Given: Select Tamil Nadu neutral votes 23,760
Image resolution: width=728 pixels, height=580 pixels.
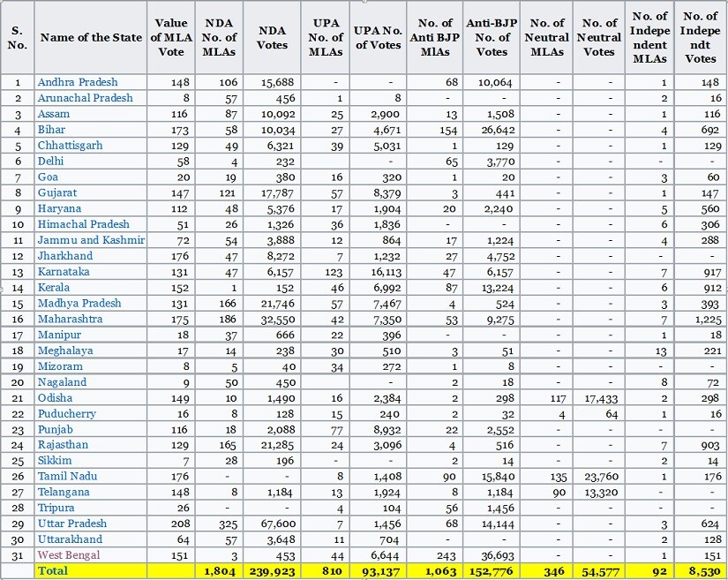Looking at the screenshot, I should click(601, 477).
